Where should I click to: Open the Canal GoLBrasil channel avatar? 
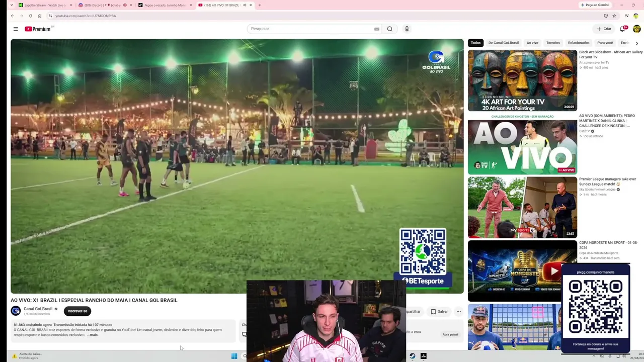tap(16, 311)
